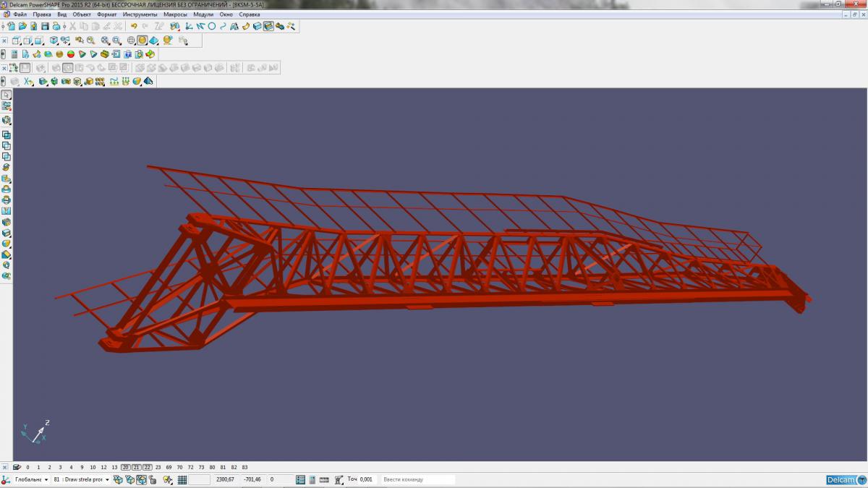Close the levels bar with its X
Viewport: 868px width, 488px height.
(4, 467)
